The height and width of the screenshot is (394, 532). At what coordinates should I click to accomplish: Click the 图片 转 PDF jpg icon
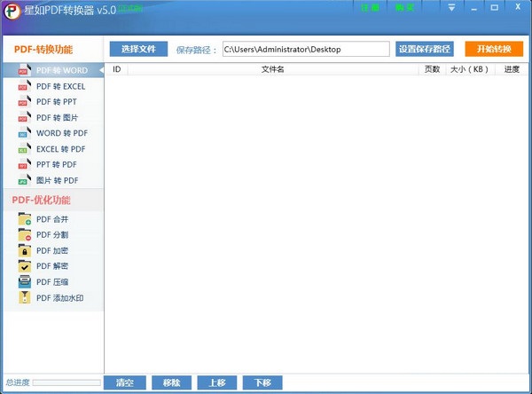pos(25,180)
